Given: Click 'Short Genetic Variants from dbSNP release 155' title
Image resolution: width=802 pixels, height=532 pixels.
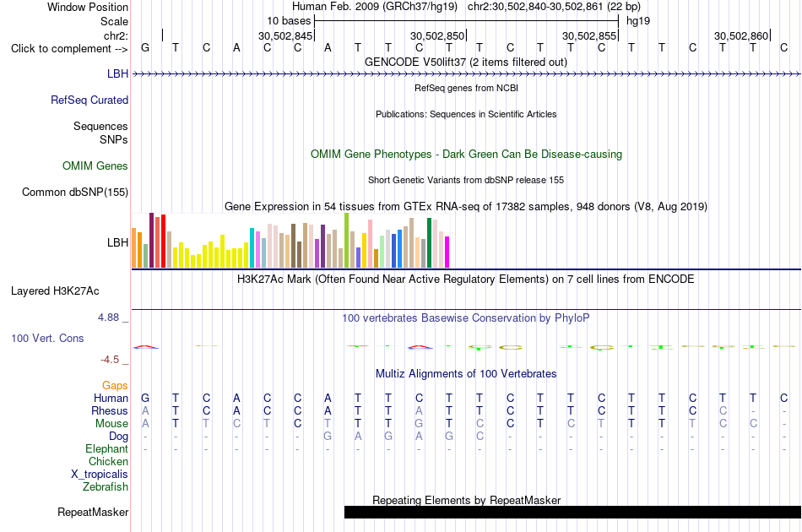Looking at the screenshot, I should point(466,180).
